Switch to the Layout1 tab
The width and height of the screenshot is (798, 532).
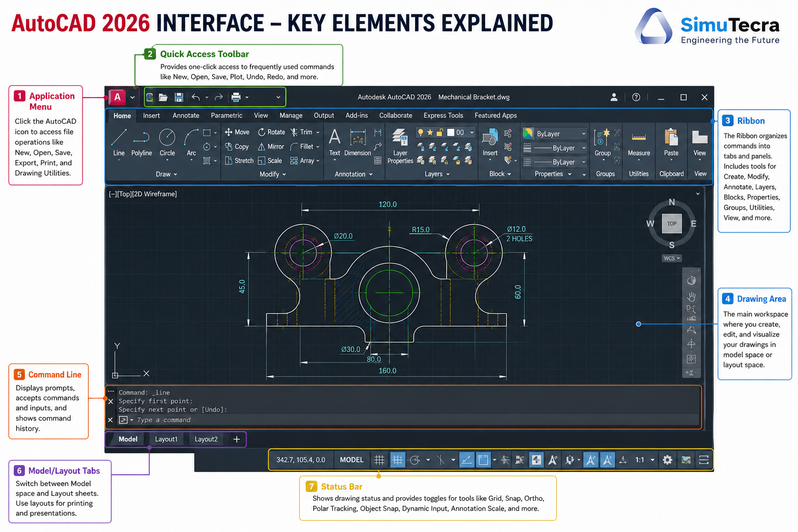[x=166, y=440]
